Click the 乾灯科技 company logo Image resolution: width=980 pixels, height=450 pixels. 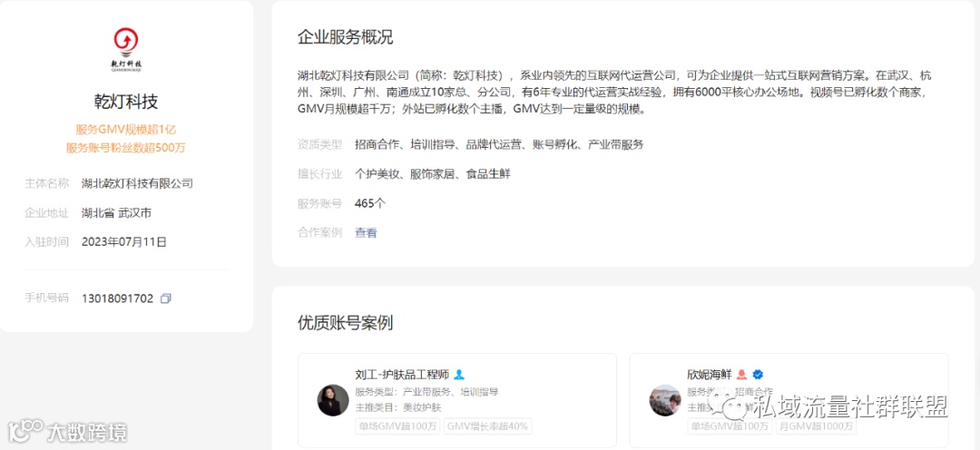[x=126, y=50]
